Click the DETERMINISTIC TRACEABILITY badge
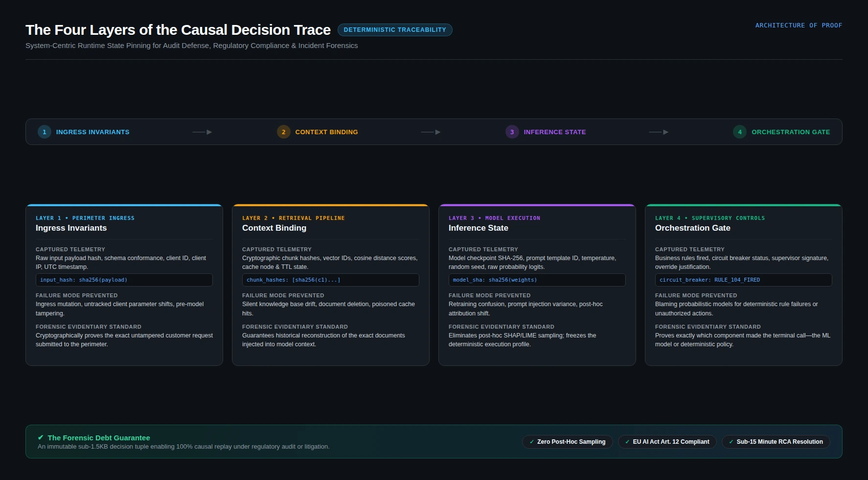Viewport: 868px width, 480px height. click(395, 30)
